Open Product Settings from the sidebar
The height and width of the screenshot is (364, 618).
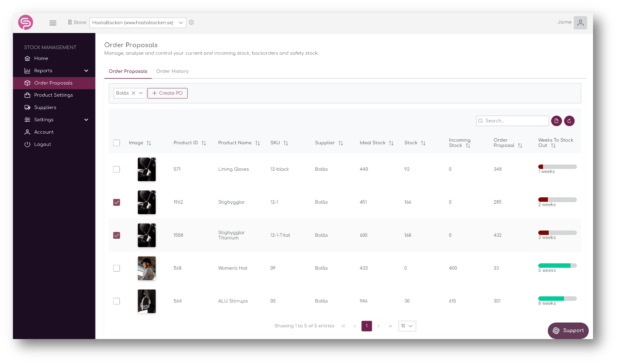[x=52, y=95]
